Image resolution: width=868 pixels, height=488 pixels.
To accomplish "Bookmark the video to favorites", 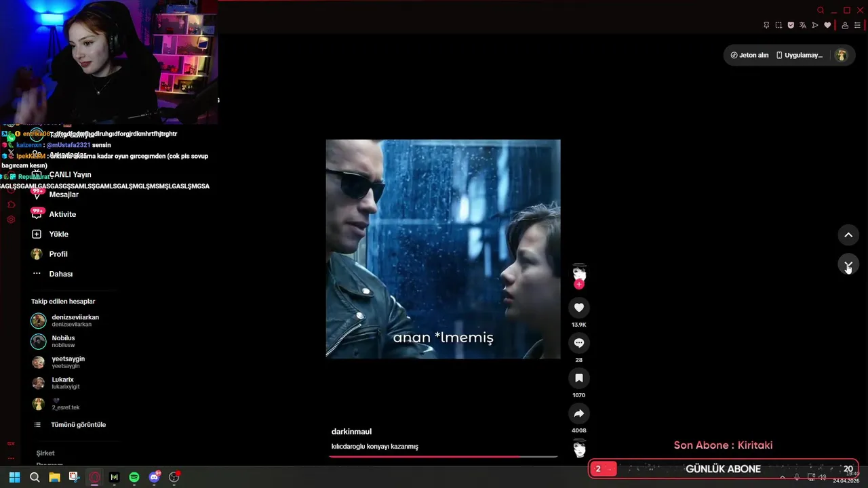I will tap(578, 378).
